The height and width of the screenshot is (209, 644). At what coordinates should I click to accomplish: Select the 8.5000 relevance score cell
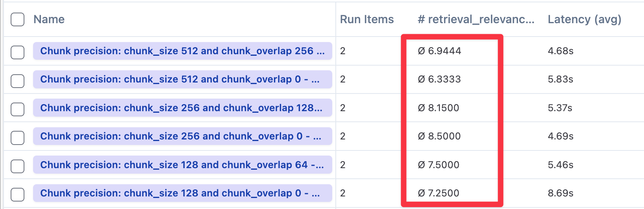(439, 136)
